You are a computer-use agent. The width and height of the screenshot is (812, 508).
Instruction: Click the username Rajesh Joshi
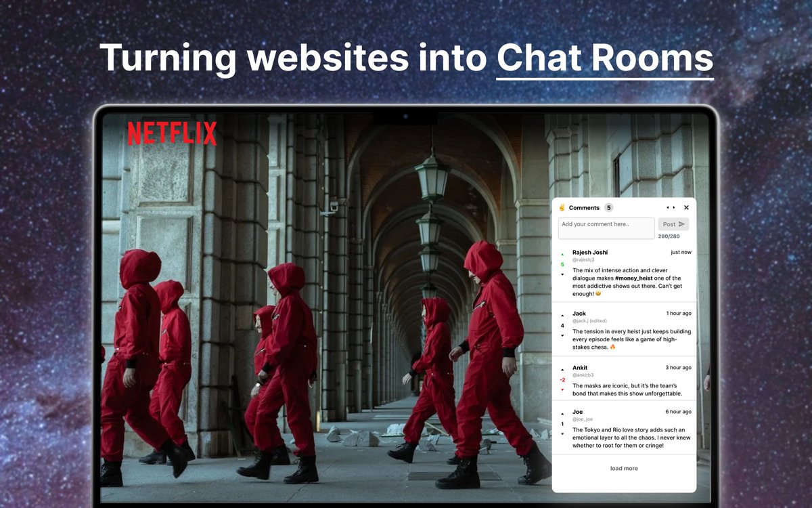coord(590,252)
